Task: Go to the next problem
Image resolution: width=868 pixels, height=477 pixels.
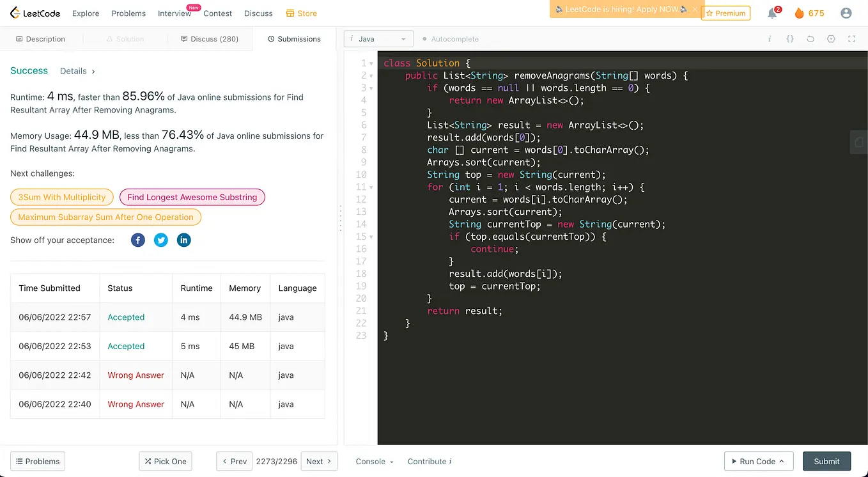Action: click(319, 461)
